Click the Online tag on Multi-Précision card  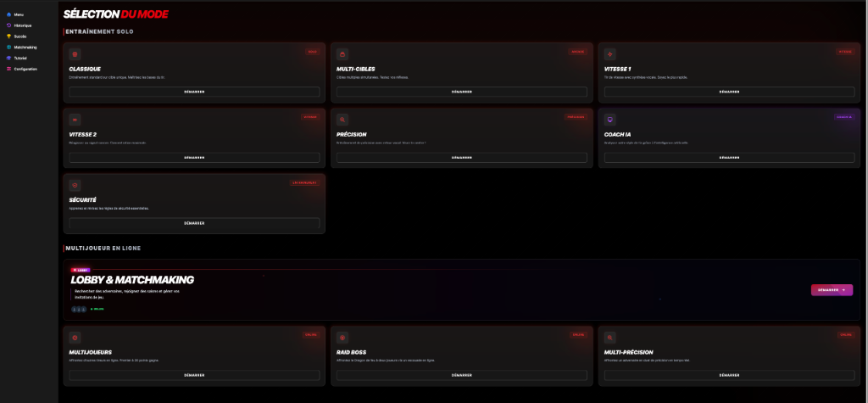tap(846, 335)
